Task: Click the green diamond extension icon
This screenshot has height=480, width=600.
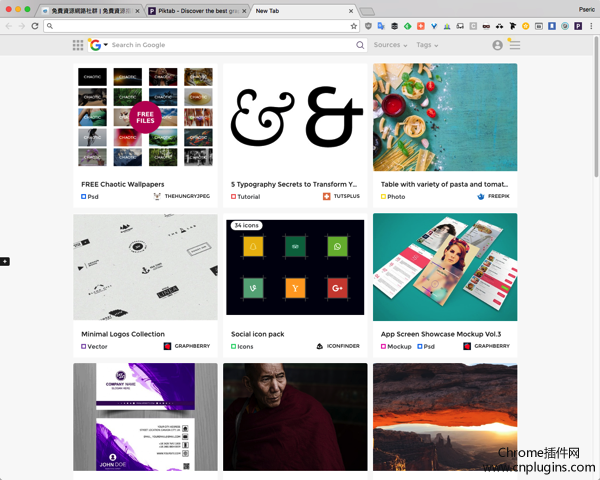Action: click(x=408, y=26)
